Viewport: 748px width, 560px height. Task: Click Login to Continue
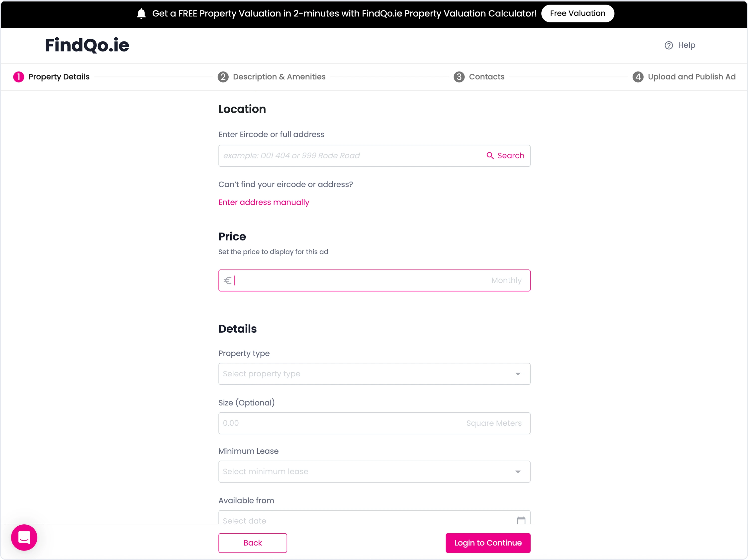pos(488,543)
